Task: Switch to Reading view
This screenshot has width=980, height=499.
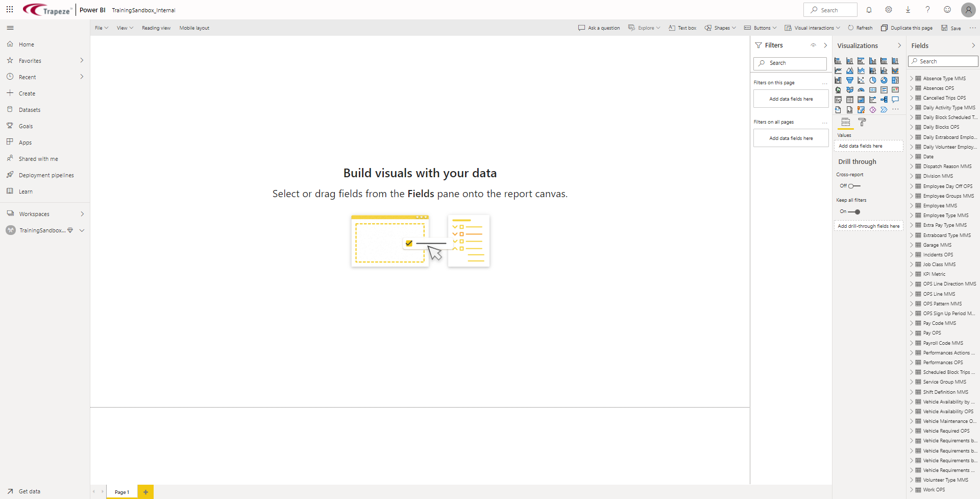Action: [156, 28]
